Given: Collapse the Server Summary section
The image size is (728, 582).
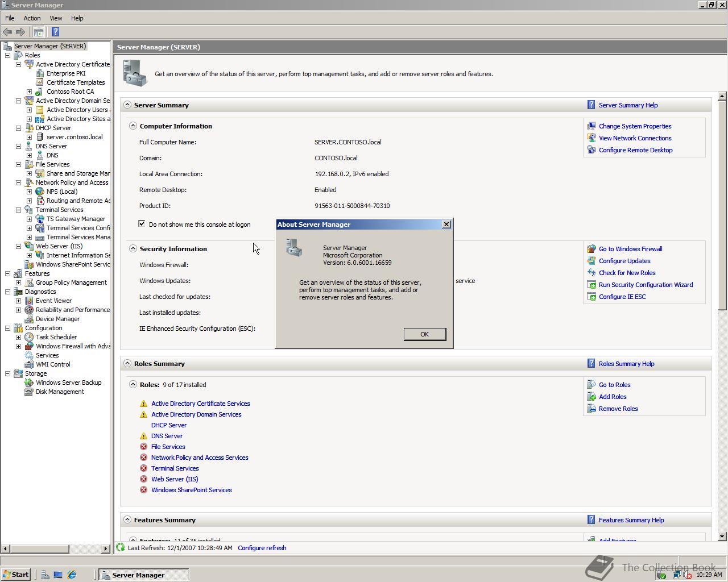Looking at the screenshot, I should pyautogui.click(x=127, y=105).
